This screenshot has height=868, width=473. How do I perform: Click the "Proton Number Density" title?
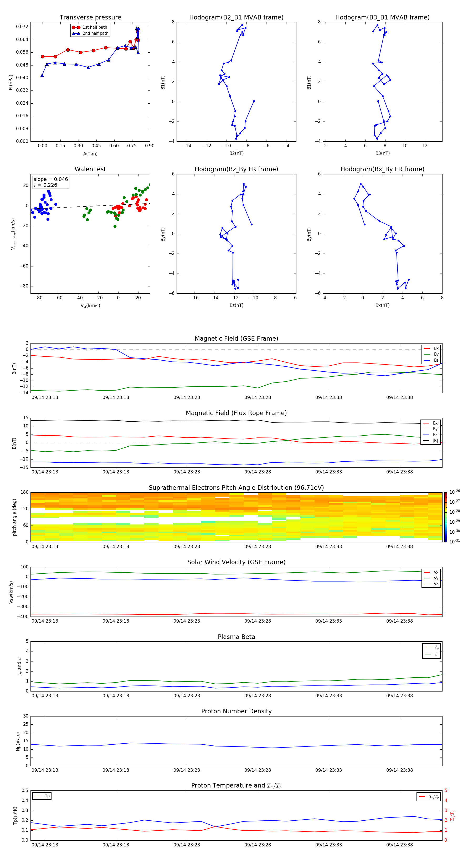point(236,711)
